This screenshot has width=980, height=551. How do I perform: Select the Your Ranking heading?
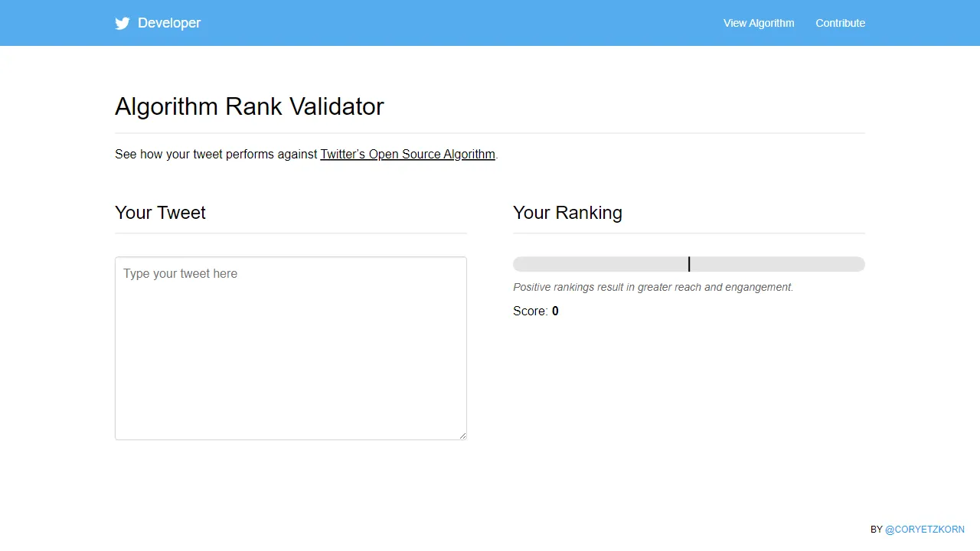(x=567, y=213)
